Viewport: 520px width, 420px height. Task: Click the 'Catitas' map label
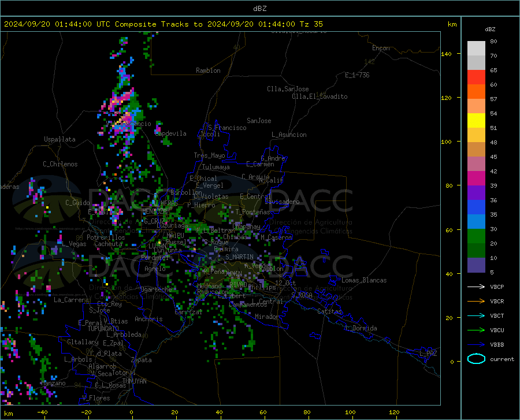330,311
